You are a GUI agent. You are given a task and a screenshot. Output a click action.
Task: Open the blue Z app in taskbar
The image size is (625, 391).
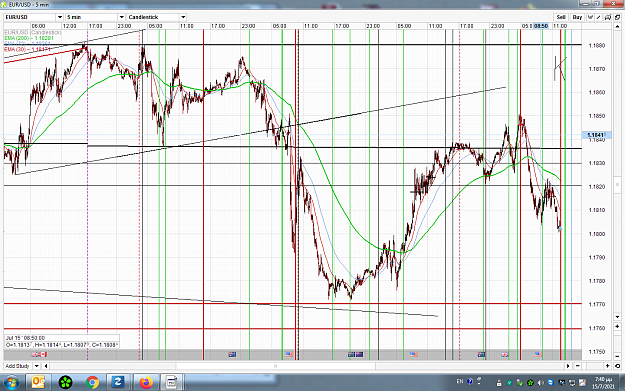(118, 383)
